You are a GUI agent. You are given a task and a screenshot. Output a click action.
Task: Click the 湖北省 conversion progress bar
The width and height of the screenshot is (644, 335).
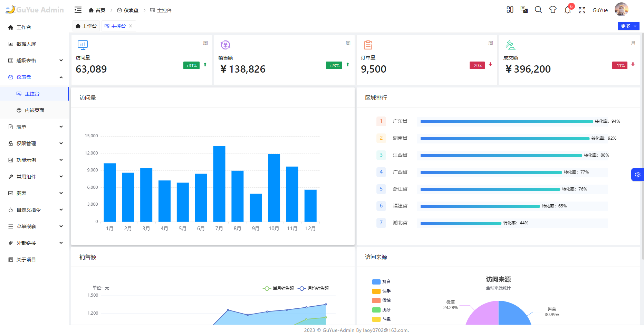tap(461, 223)
